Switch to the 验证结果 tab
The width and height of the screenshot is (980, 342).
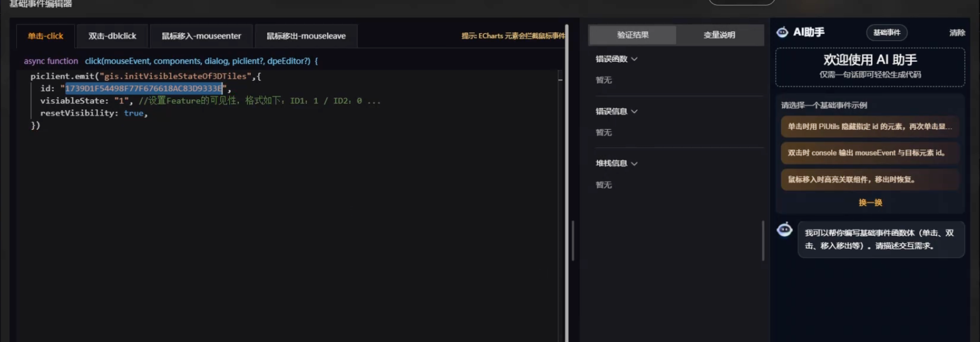633,35
